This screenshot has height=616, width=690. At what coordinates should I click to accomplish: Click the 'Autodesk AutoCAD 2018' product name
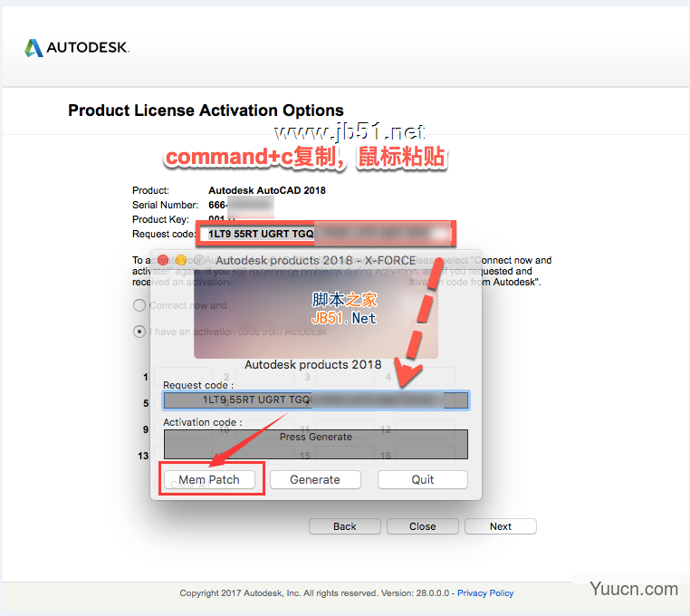[x=267, y=190]
